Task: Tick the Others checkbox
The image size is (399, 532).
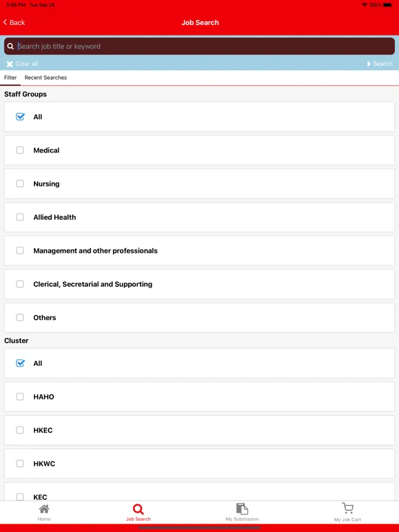Action: (20, 317)
